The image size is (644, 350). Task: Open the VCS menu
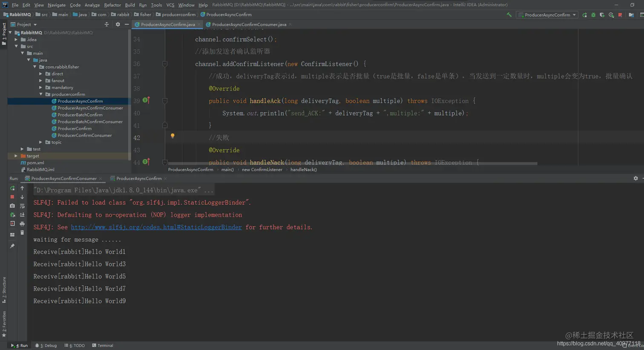point(170,5)
